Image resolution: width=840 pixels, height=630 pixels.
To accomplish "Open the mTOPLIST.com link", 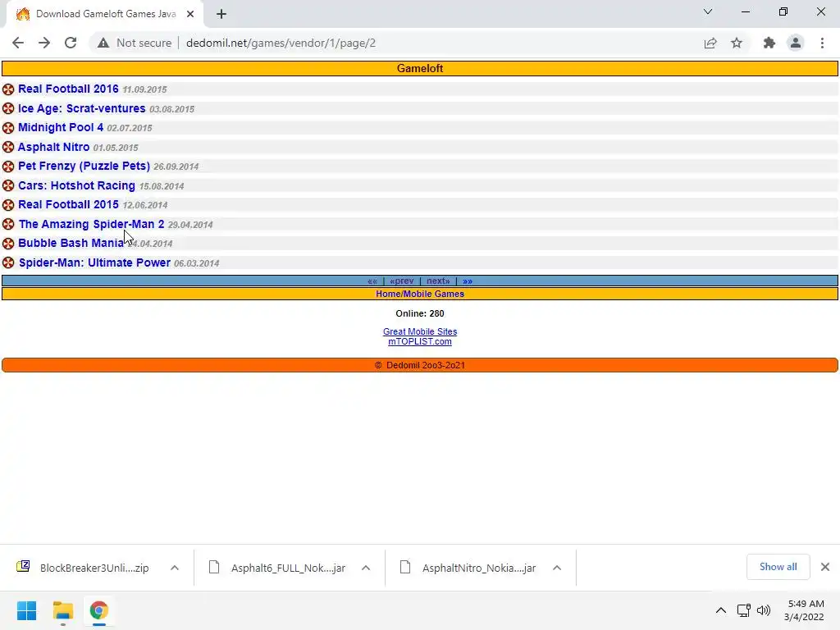I will coord(420,341).
